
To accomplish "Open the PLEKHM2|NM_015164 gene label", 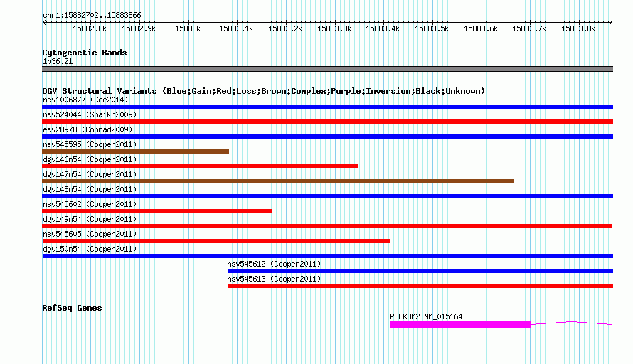I will point(426,317).
